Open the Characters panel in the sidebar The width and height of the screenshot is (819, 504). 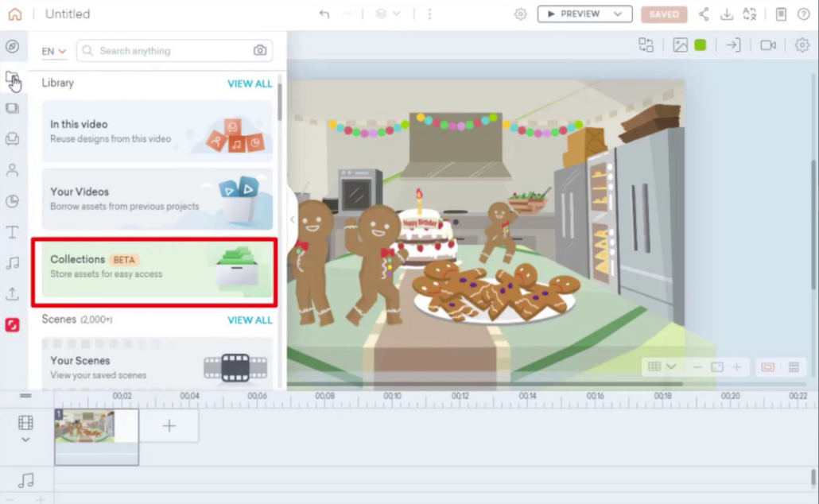12,170
